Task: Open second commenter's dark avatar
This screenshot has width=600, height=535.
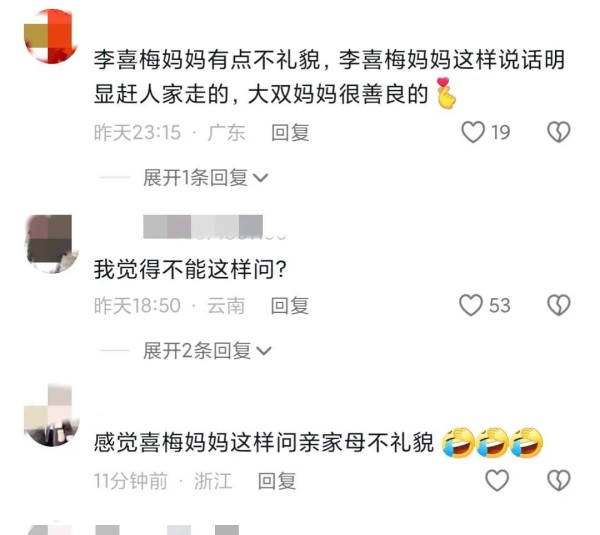Action: [x=51, y=243]
